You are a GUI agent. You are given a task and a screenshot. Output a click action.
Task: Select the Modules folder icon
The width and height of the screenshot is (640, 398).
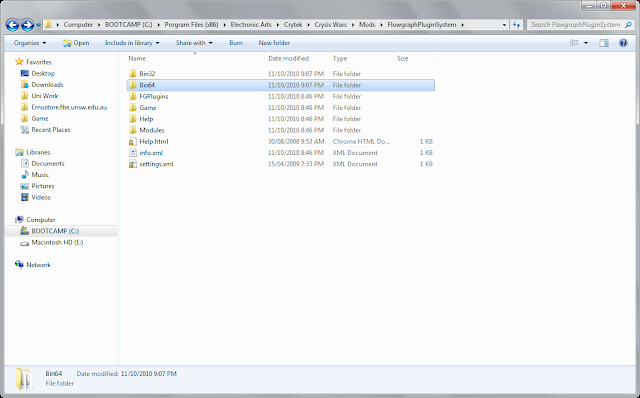pyautogui.click(x=132, y=130)
